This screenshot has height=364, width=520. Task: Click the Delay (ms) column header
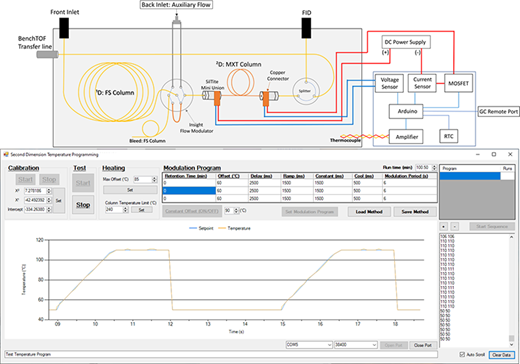pos(265,176)
